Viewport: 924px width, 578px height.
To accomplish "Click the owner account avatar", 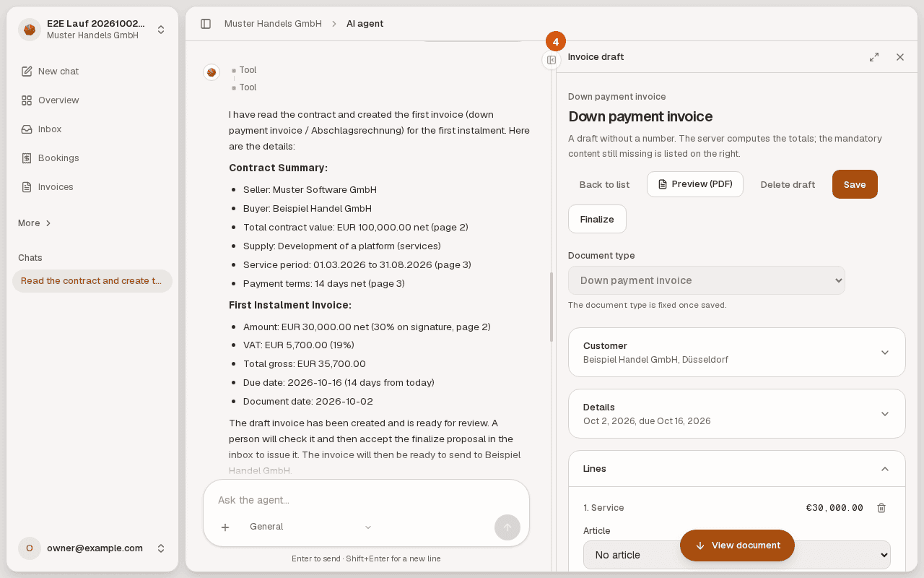I will [30, 548].
